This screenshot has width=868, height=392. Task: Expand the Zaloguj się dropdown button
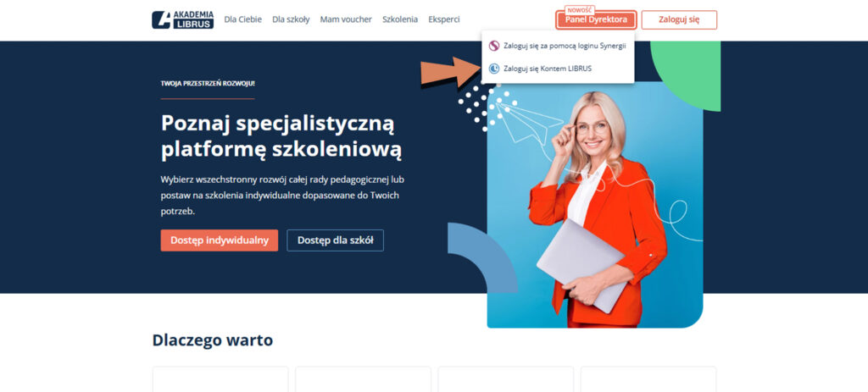pyautogui.click(x=679, y=20)
